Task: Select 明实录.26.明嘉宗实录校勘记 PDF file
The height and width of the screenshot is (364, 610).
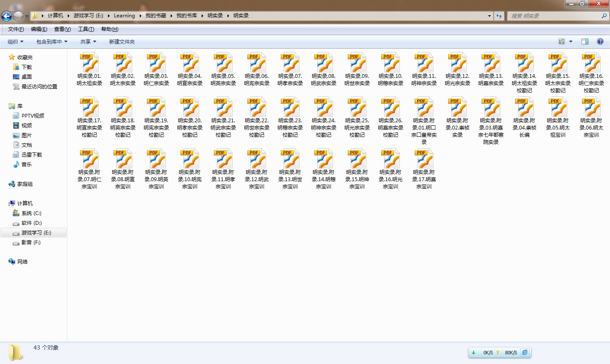Action: (x=391, y=108)
